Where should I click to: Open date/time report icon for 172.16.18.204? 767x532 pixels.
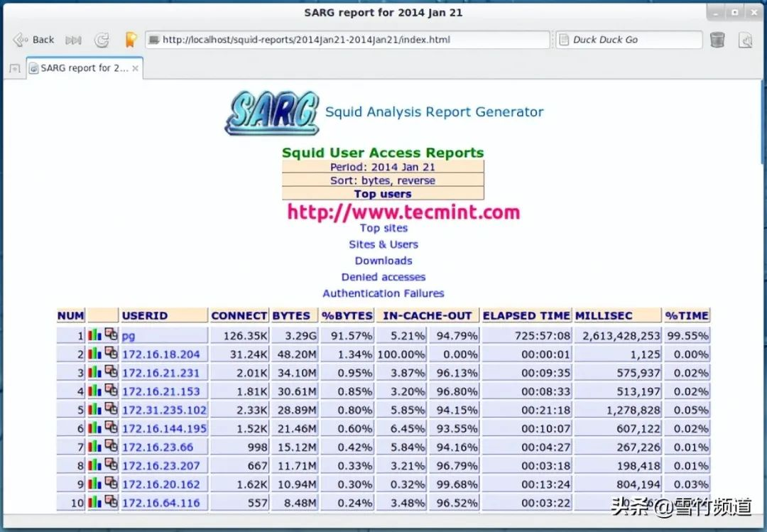[x=111, y=353]
